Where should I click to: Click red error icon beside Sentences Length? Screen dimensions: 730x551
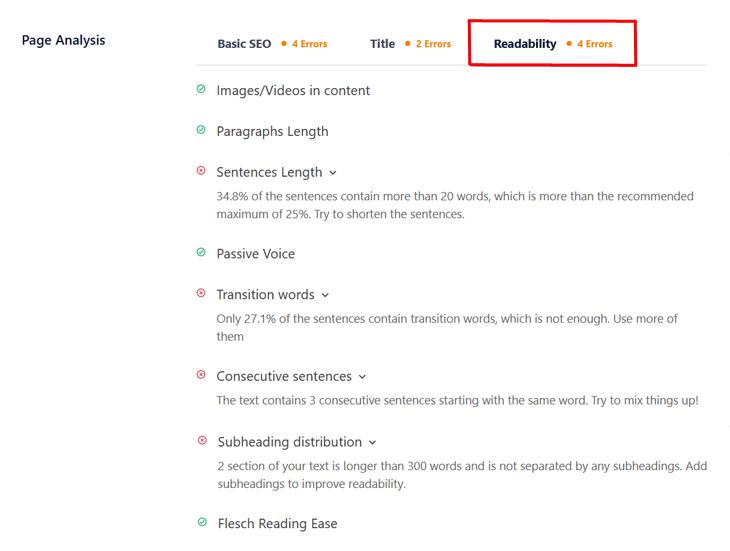[x=201, y=171]
